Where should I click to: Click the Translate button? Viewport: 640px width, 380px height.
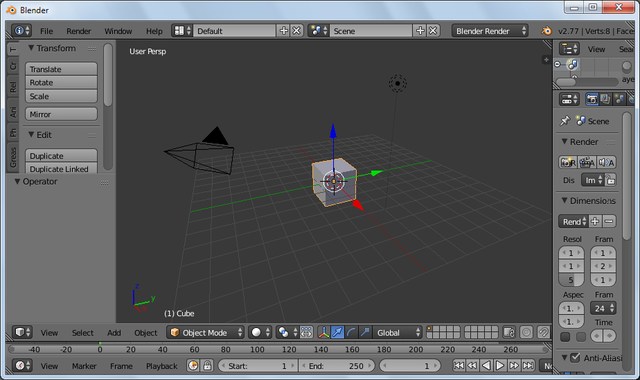click(61, 69)
